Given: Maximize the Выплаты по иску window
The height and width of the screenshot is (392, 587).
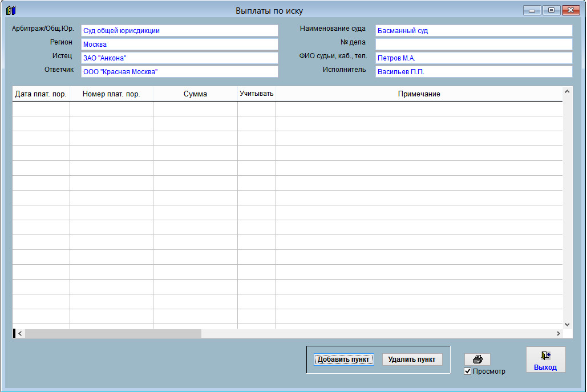Looking at the screenshot, I should 551,10.
